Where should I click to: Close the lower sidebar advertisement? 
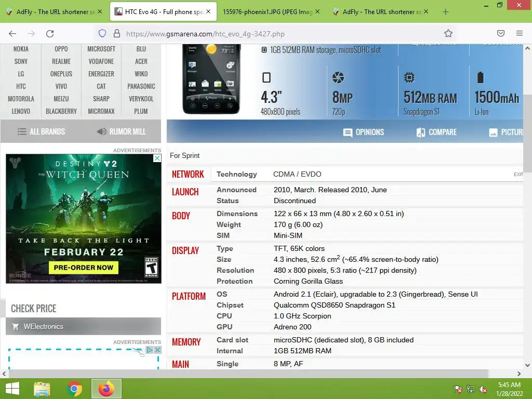click(x=157, y=350)
